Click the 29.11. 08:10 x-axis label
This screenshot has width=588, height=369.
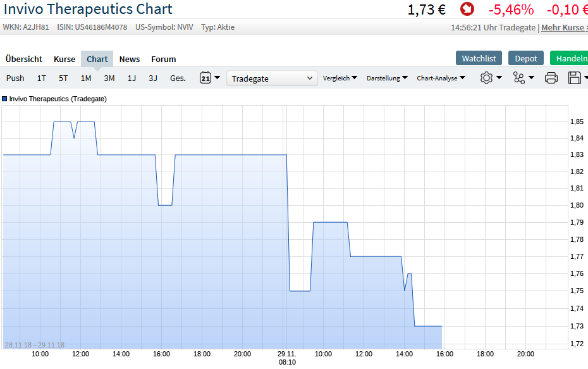pos(287,358)
